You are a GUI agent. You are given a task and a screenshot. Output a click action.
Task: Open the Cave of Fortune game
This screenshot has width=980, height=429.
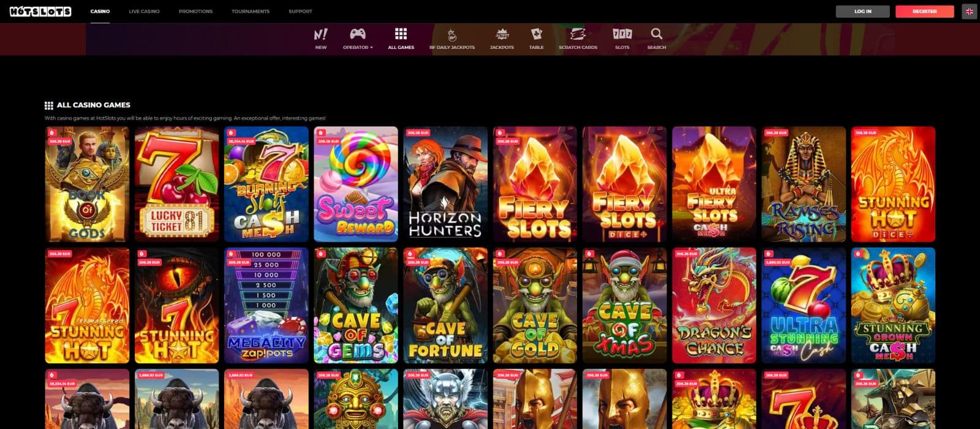click(x=445, y=305)
